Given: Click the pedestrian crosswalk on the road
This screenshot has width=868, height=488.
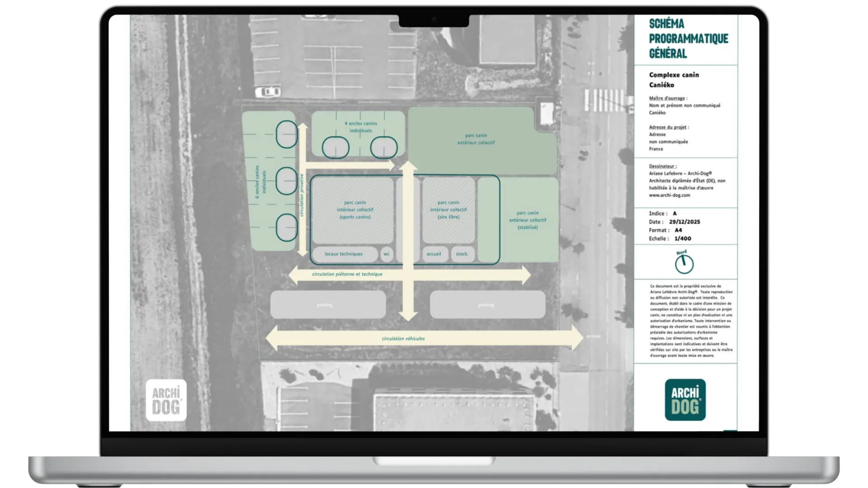Looking at the screenshot, I should click(x=605, y=100).
